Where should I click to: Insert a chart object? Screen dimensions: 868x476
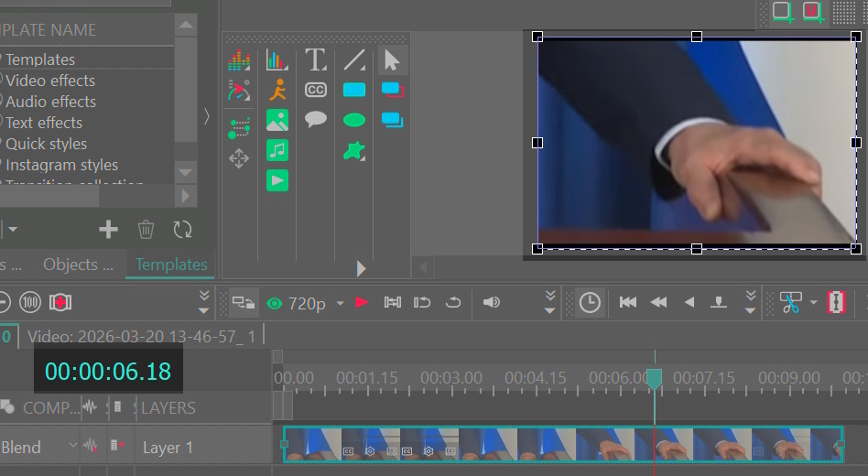(x=277, y=60)
